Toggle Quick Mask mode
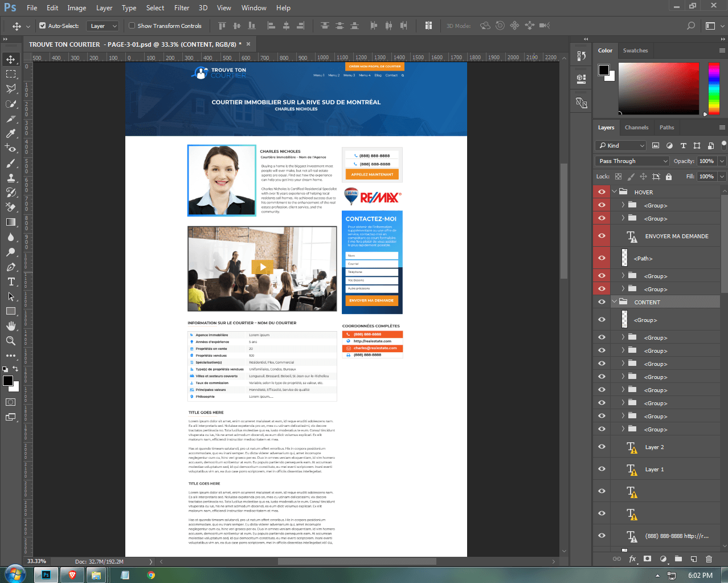728x583 pixels. [11, 402]
